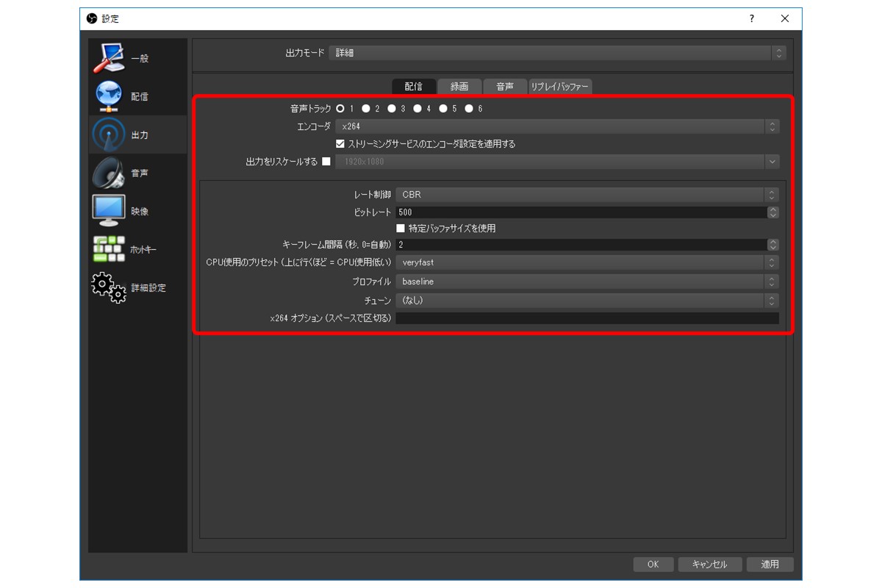Enable the 出力をリスケールする checkbox

coord(326,162)
